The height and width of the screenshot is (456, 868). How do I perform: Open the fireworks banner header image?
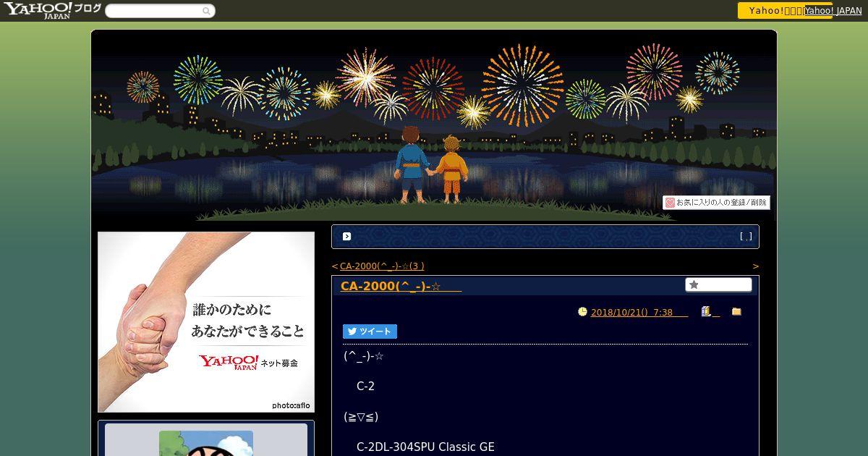[434, 125]
